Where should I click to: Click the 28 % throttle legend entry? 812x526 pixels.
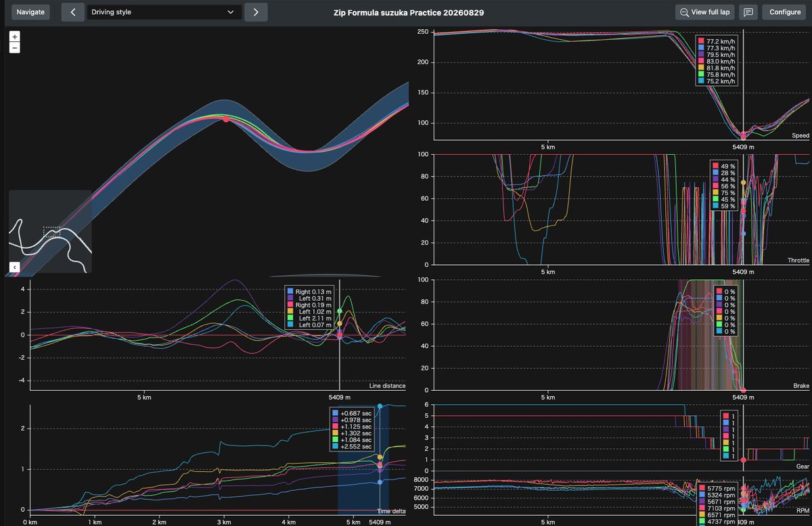(x=725, y=173)
